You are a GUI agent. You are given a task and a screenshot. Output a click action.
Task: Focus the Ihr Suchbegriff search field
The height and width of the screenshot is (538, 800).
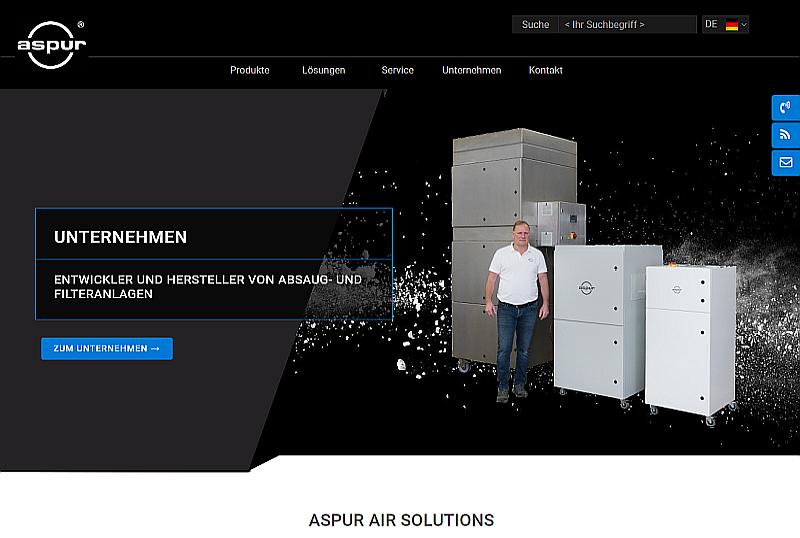[x=627, y=25]
